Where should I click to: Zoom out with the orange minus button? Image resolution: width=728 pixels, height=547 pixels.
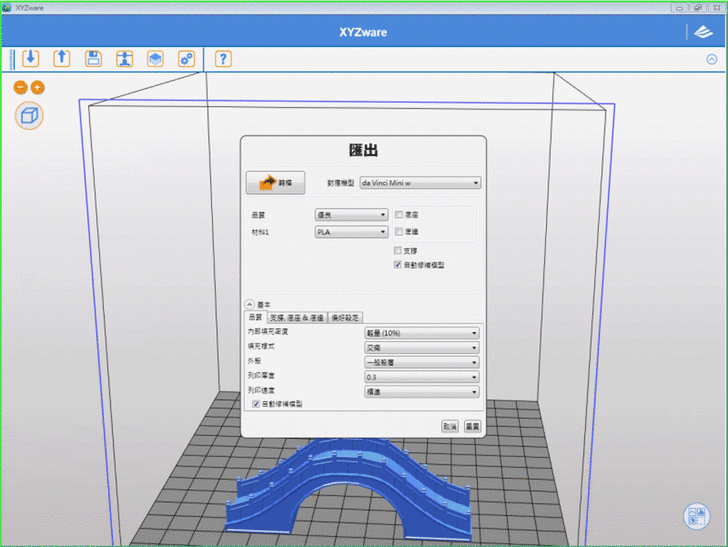[21, 88]
